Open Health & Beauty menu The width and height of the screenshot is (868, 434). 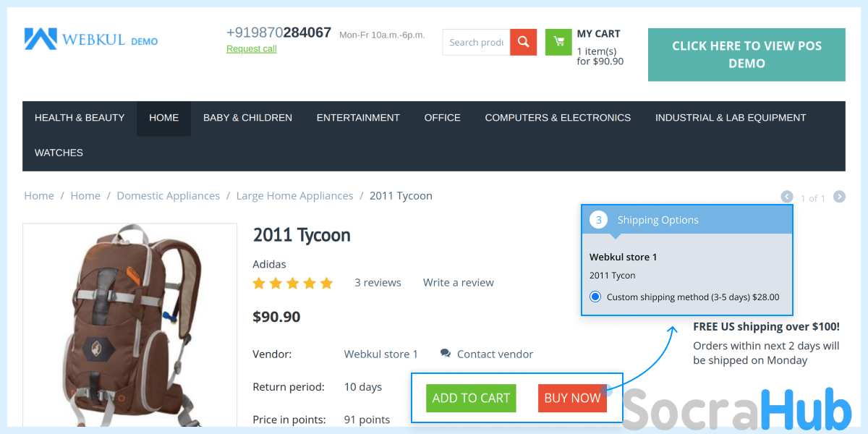80,118
